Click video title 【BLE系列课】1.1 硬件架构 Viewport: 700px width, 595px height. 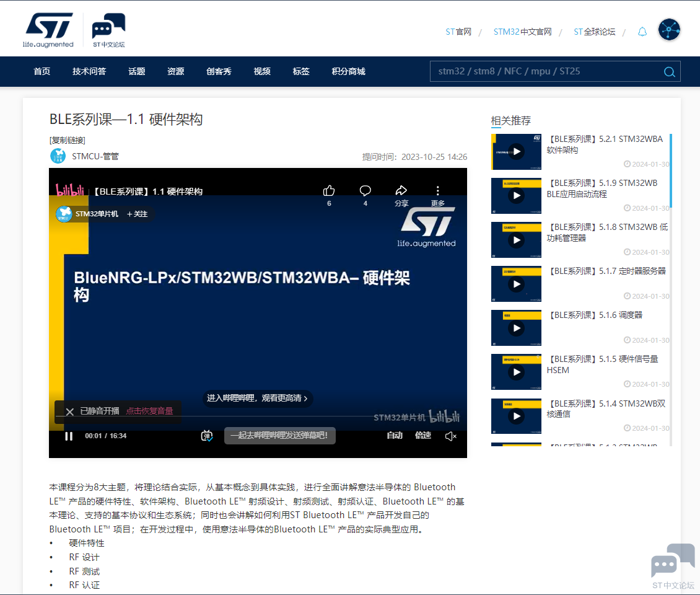click(x=148, y=192)
